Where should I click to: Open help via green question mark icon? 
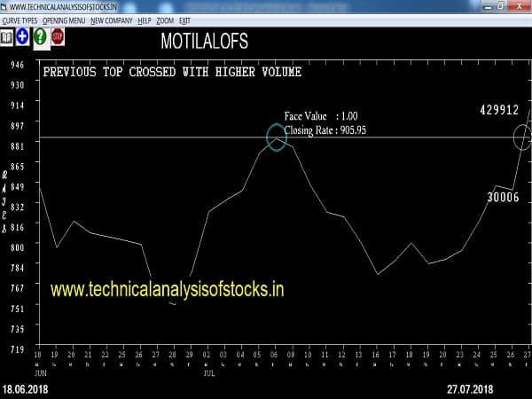(40, 37)
